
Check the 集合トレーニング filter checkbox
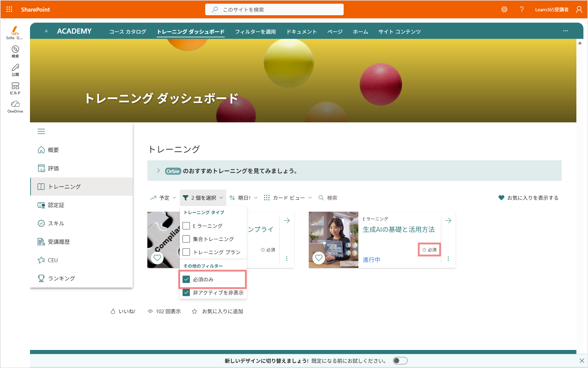[186, 239]
